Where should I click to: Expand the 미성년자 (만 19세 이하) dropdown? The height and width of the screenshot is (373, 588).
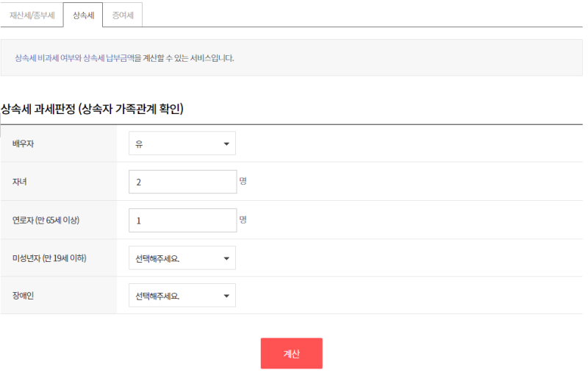click(182, 258)
